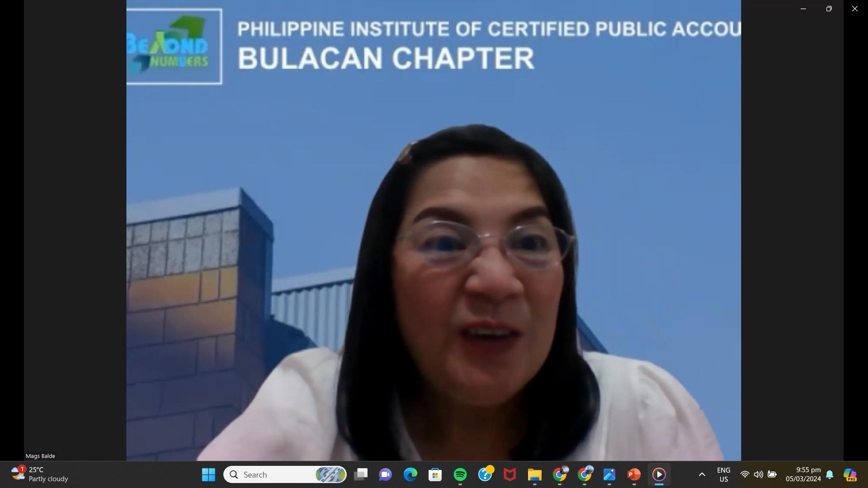Open File Explorer from the taskbar
868x488 pixels.
[x=534, y=474]
